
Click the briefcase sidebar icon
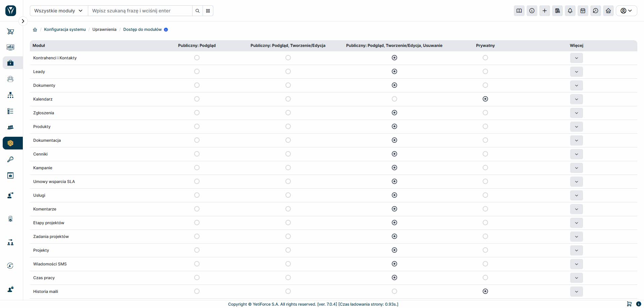[10, 63]
